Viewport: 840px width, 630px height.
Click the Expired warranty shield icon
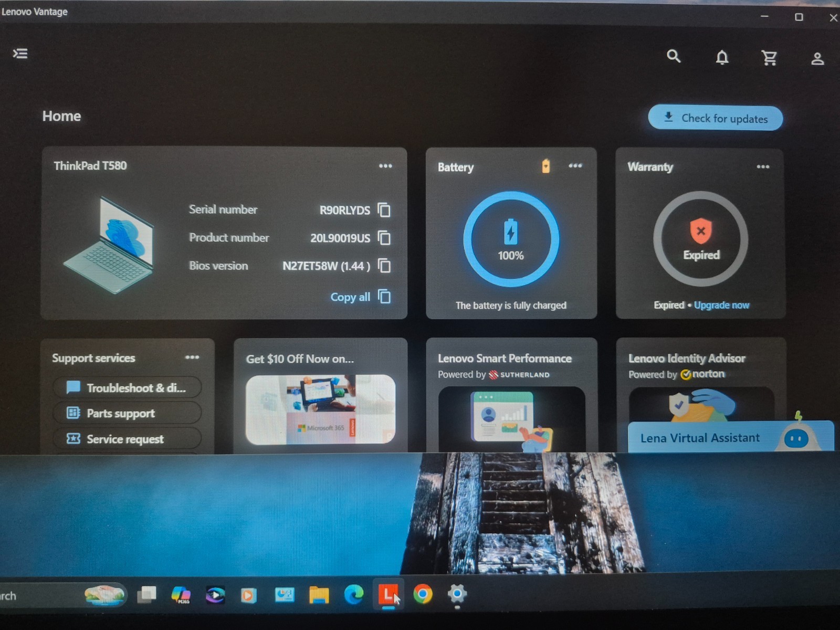point(701,231)
